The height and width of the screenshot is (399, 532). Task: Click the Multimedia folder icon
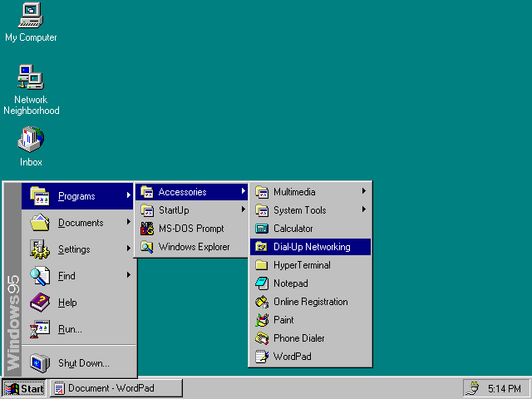click(262, 192)
